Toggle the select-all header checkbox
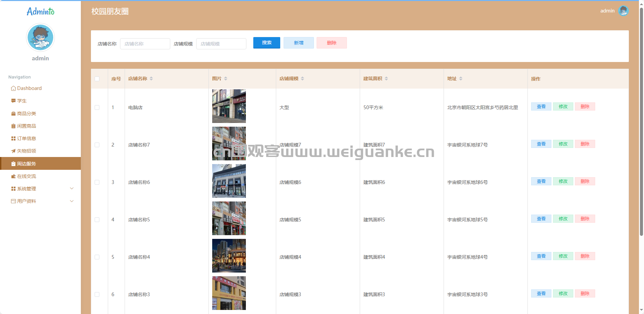Image resolution: width=644 pixels, height=314 pixels. [x=97, y=79]
